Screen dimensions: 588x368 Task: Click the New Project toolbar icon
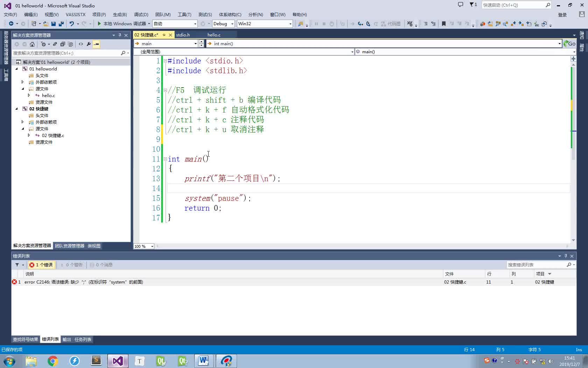point(34,23)
